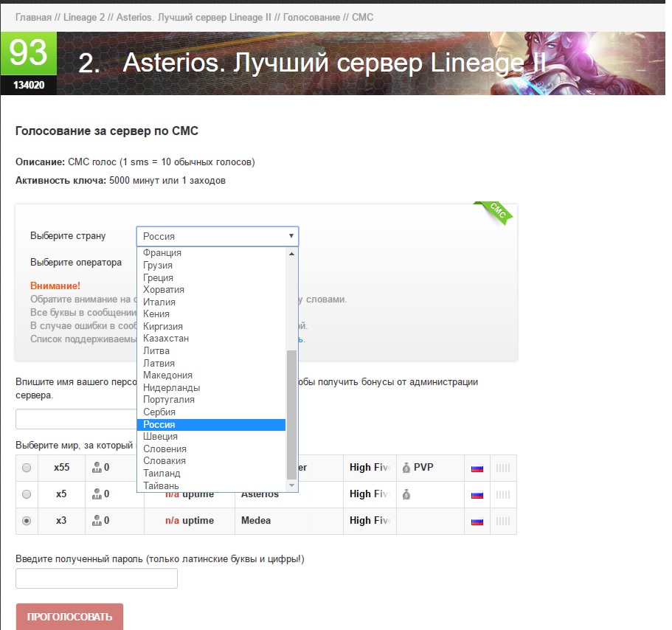The width and height of the screenshot is (672, 630).
Task: Select the x55 world radio button
Action: [27, 468]
